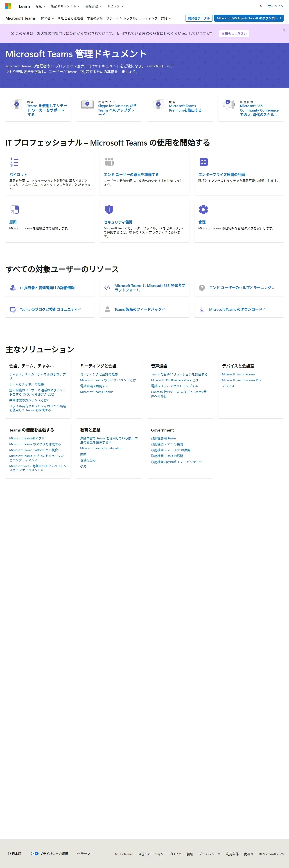Viewport: 289px width, 868px height.
Task: Expand the 製品ドキュメント menu
Action: coord(65,6)
